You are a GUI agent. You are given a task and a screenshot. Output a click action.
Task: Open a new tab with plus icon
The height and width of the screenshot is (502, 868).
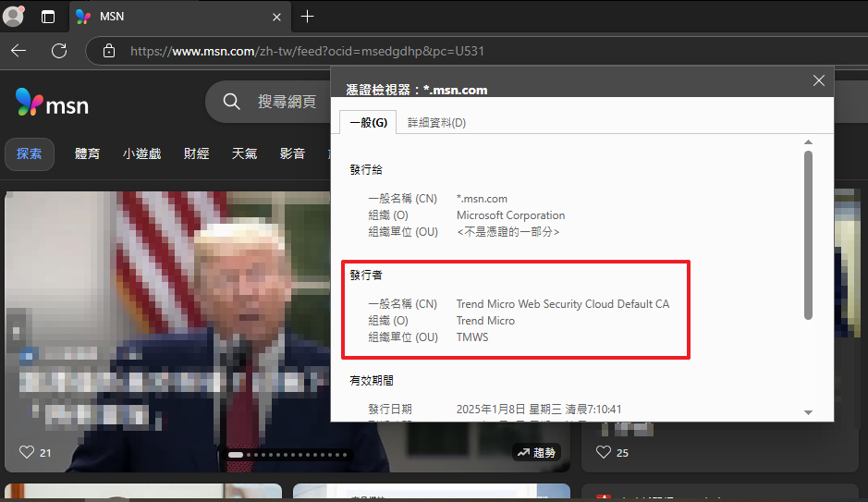308,17
